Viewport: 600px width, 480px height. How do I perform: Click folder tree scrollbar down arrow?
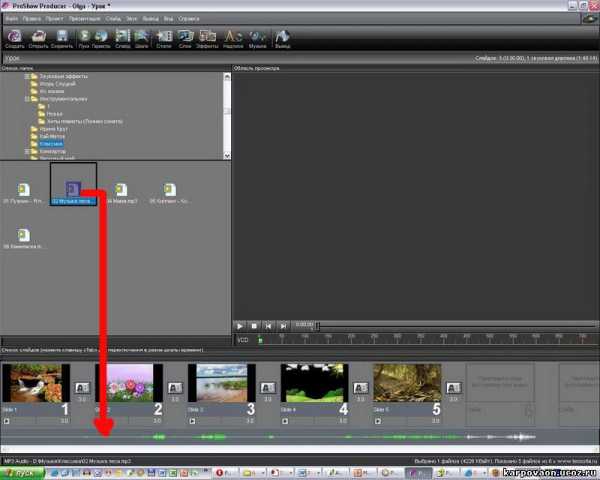click(x=227, y=155)
